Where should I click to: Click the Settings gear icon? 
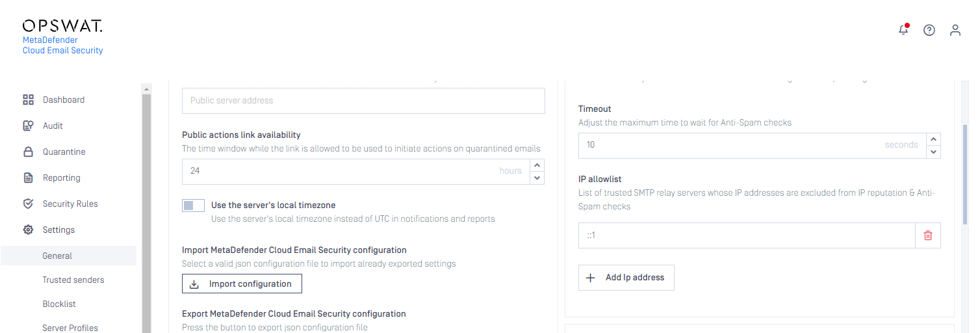pyautogui.click(x=28, y=230)
